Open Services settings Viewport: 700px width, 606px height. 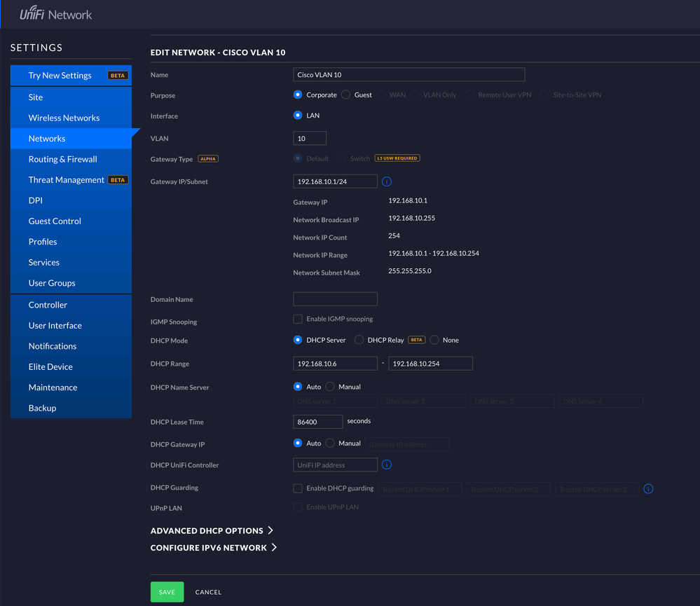coord(71,263)
